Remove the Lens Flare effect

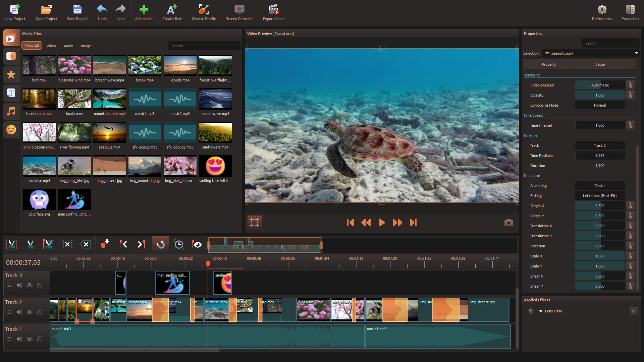point(633,311)
